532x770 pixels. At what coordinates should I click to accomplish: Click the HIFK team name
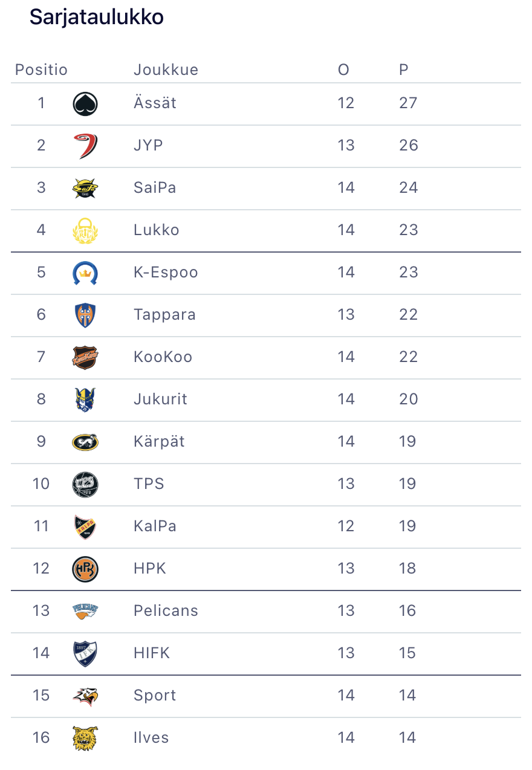152,653
